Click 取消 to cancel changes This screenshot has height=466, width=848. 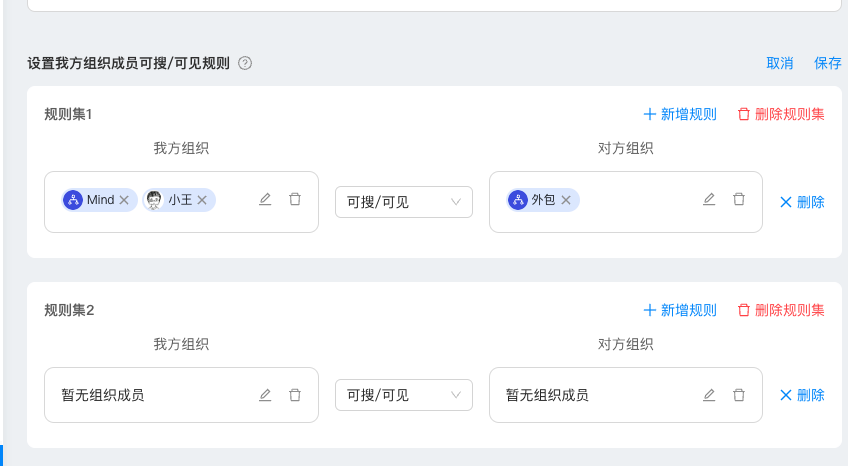[780, 63]
